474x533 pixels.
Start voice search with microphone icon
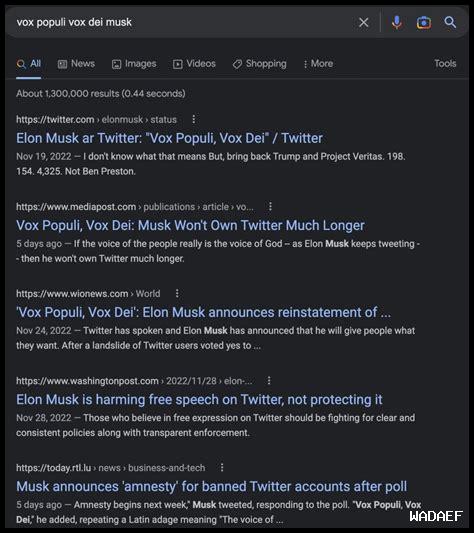[x=396, y=22]
